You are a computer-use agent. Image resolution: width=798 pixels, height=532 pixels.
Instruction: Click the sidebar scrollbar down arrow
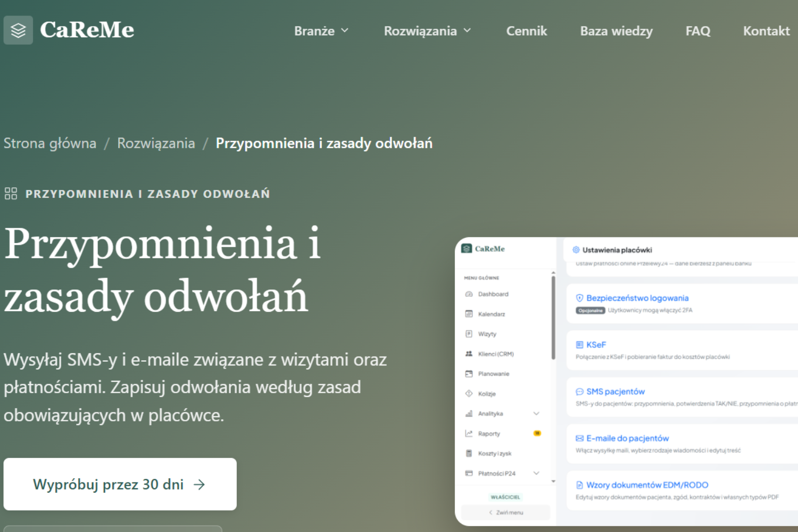coord(553,481)
